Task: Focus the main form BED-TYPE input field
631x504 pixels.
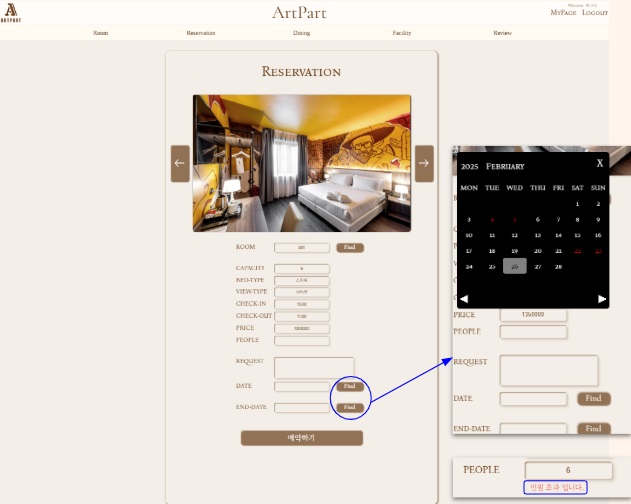Action: click(x=302, y=280)
